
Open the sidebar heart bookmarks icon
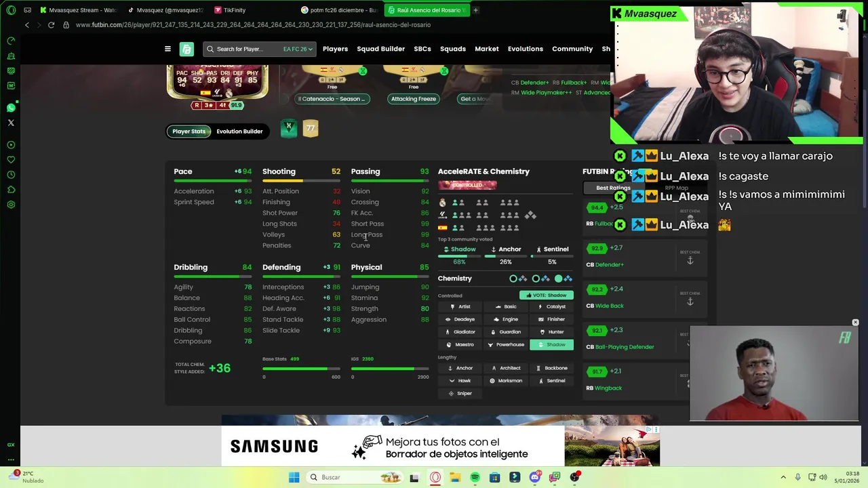[11, 159]
